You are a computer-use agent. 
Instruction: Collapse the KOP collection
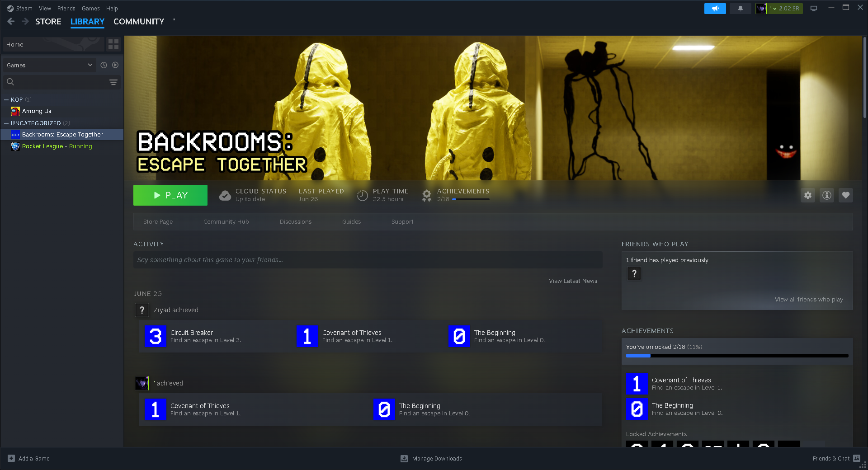[6, 99]
